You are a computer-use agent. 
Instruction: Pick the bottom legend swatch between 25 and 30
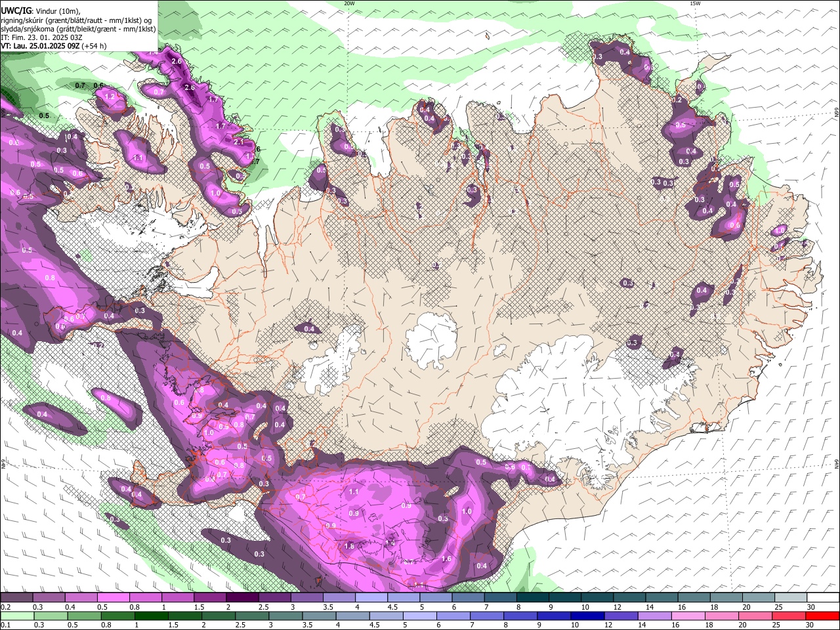(789, 616)
